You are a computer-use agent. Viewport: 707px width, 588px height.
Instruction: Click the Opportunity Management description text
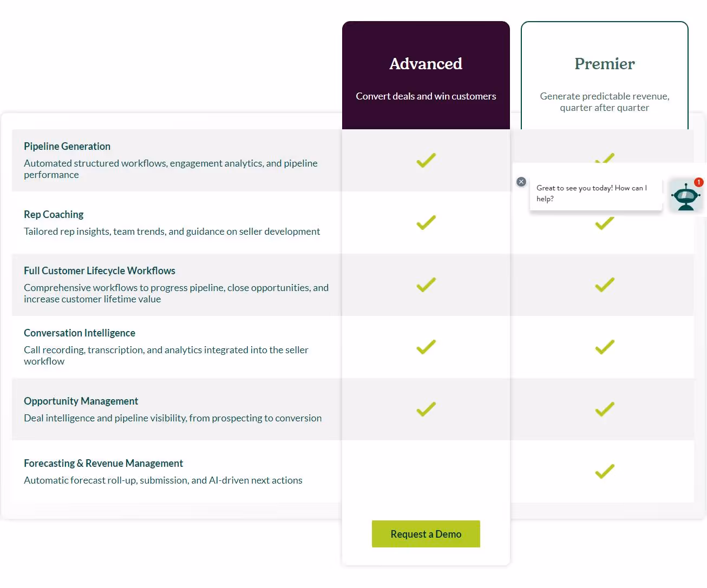pyautogui.click(x=172, y=418)
